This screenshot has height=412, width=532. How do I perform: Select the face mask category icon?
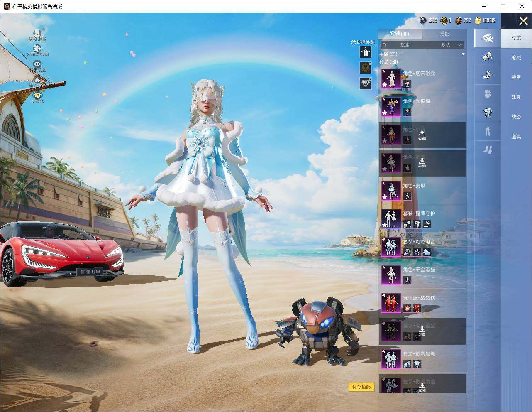click(x=488, y=94)
